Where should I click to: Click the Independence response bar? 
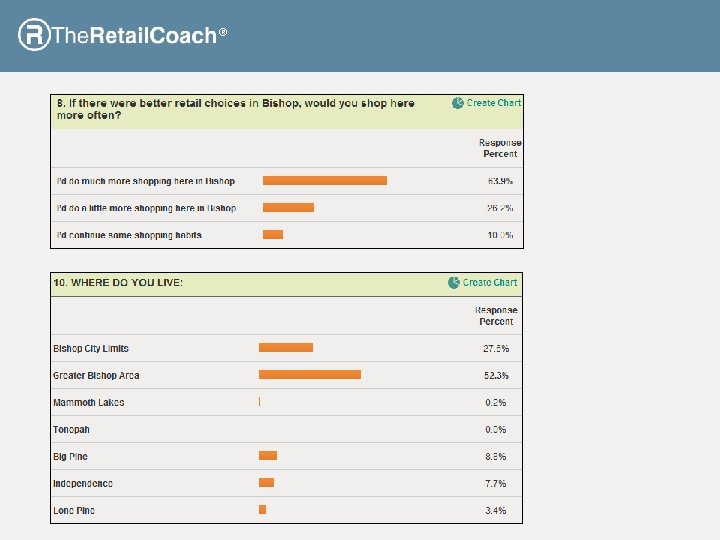[x=266, y=483]
